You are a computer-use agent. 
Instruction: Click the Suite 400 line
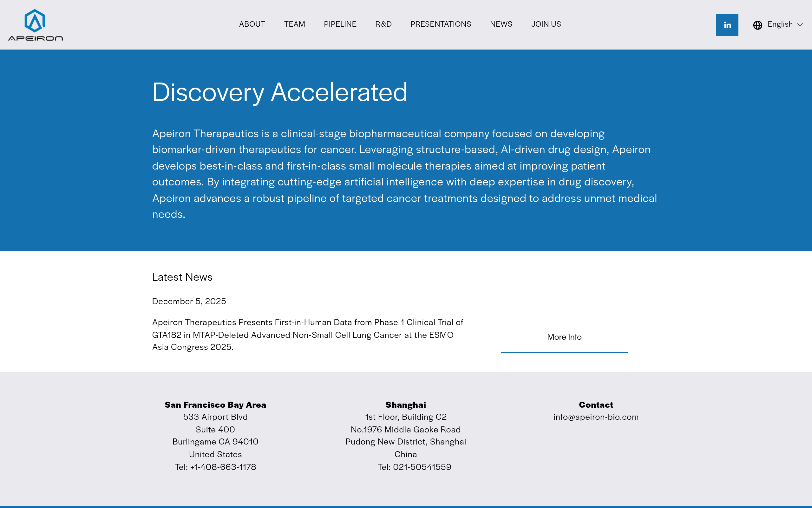pos(215,430)
